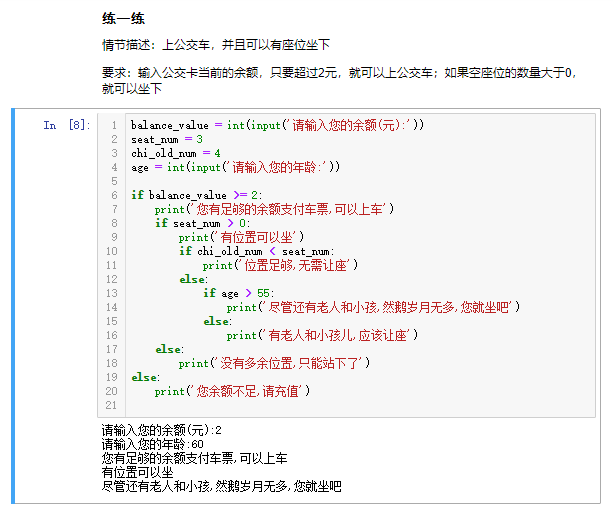Click the if balance_value >= 2 statement

click(196, 195)
